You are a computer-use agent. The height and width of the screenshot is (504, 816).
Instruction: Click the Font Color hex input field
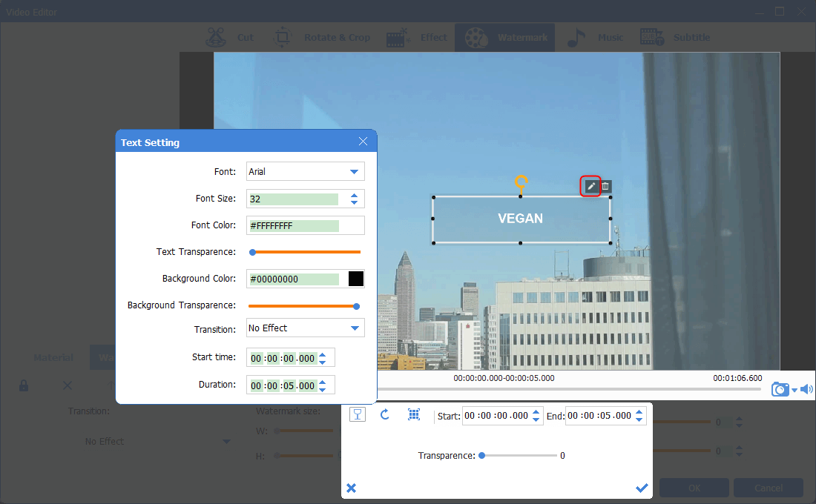(294, 225)
